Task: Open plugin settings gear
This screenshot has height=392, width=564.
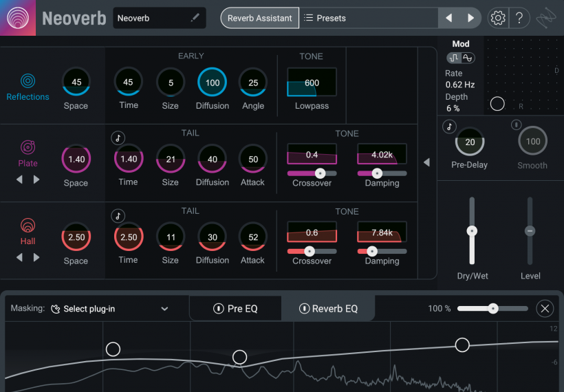Action: point(498,18)
